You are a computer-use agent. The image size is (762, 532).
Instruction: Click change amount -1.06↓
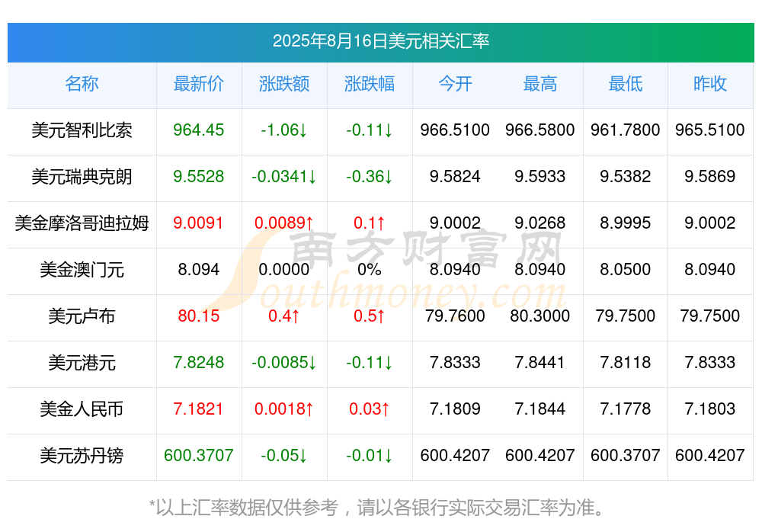[284, 130]
